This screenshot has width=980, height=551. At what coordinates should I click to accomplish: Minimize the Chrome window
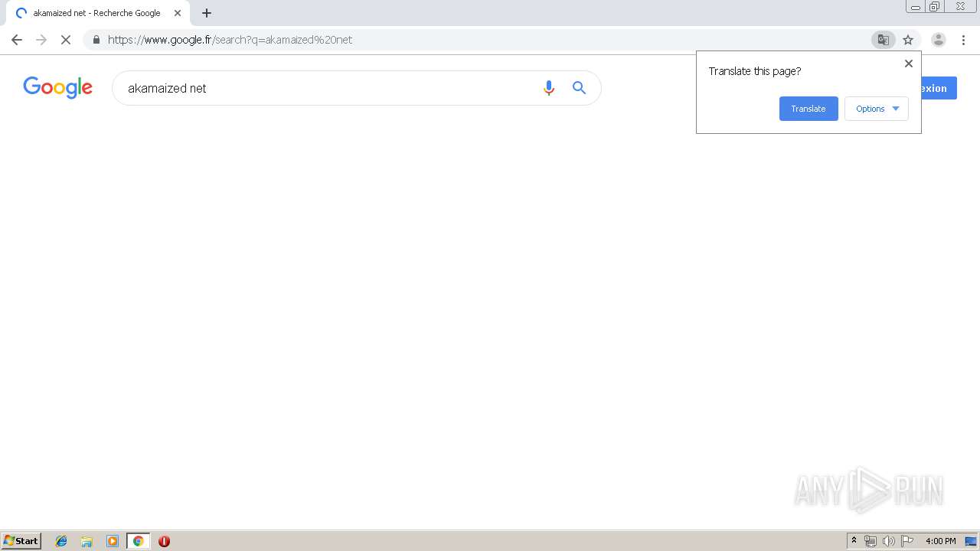tap(916, 7)
